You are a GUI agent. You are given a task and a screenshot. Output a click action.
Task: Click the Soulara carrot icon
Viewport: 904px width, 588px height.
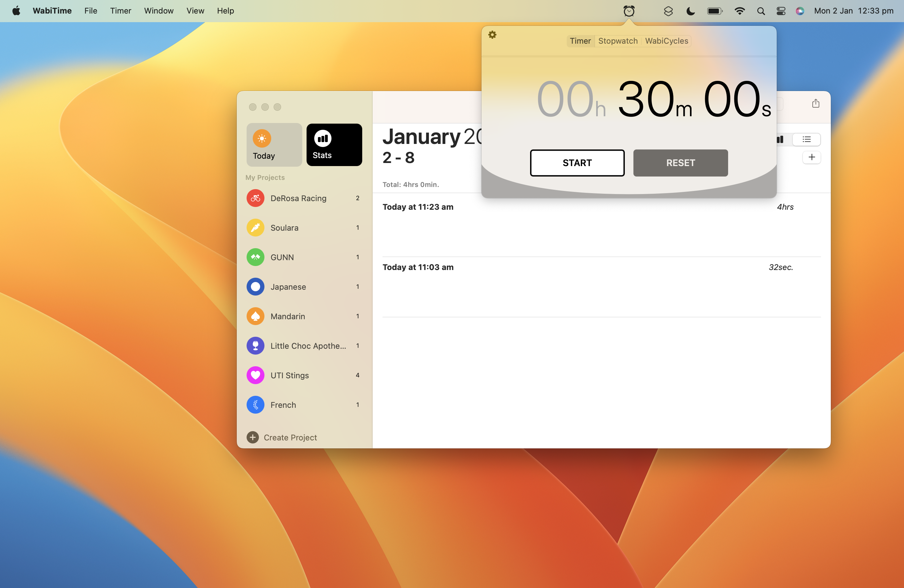[255, 228]
